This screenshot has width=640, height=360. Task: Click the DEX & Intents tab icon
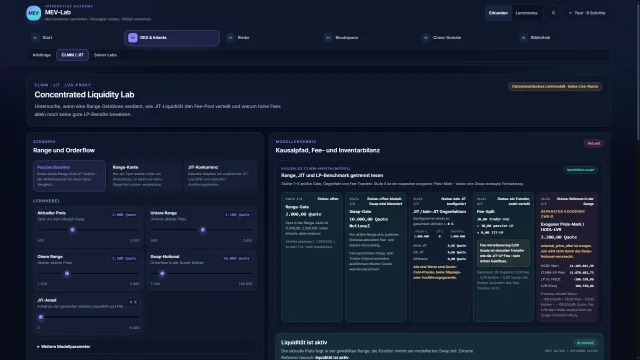point(132,38)
